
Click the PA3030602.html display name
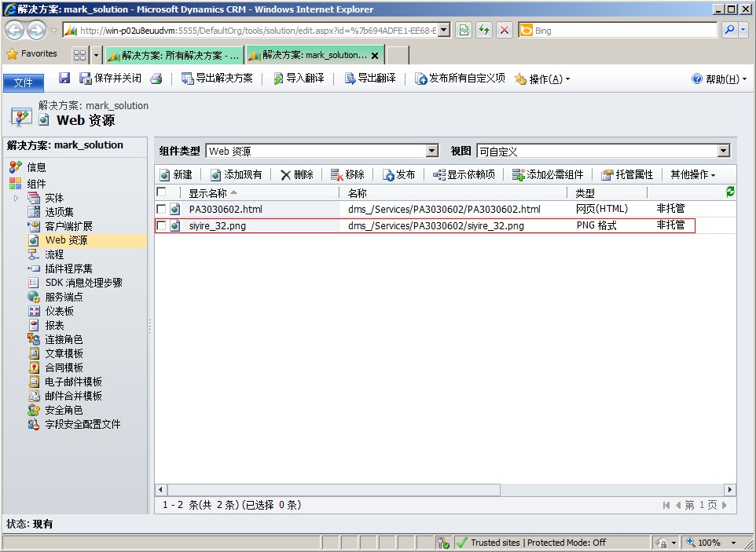tap(226, 209)
